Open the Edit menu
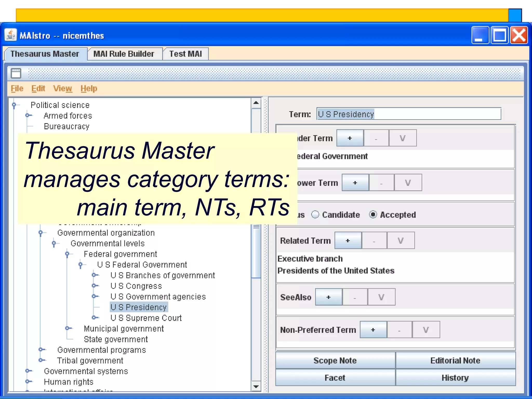The image size is (532, 399). coord(38,89)
